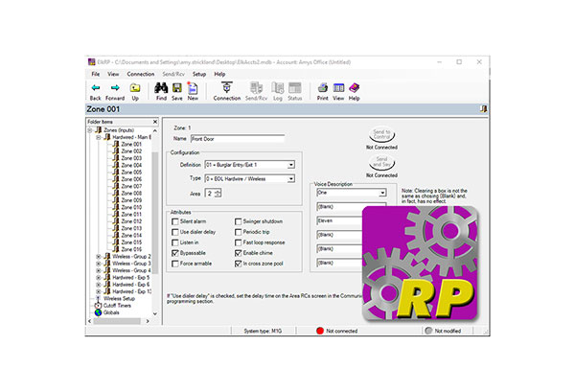Open Find with the binoculars icon
575x392 pixels.
[161, 88]
